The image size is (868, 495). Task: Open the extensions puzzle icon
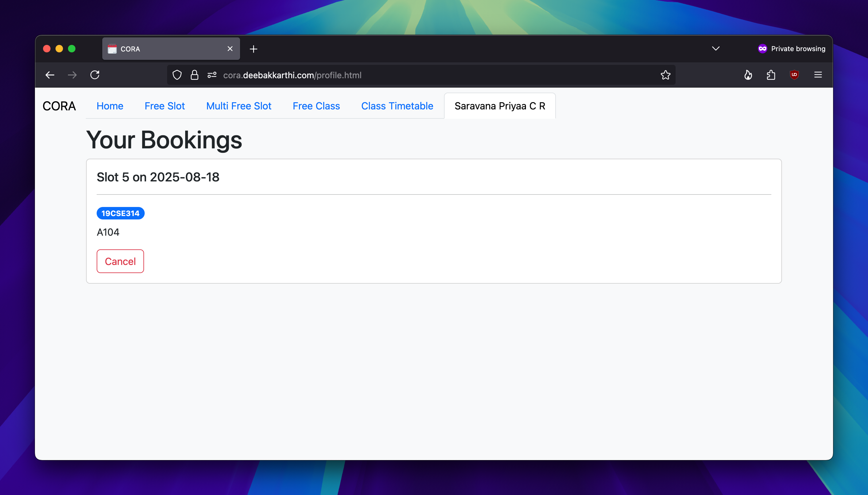[771, 75]
